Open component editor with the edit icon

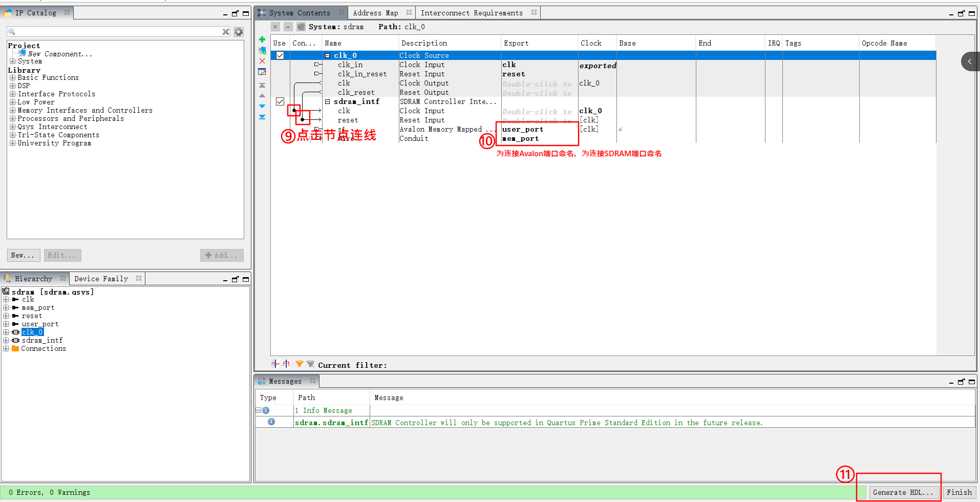[262, 72]
